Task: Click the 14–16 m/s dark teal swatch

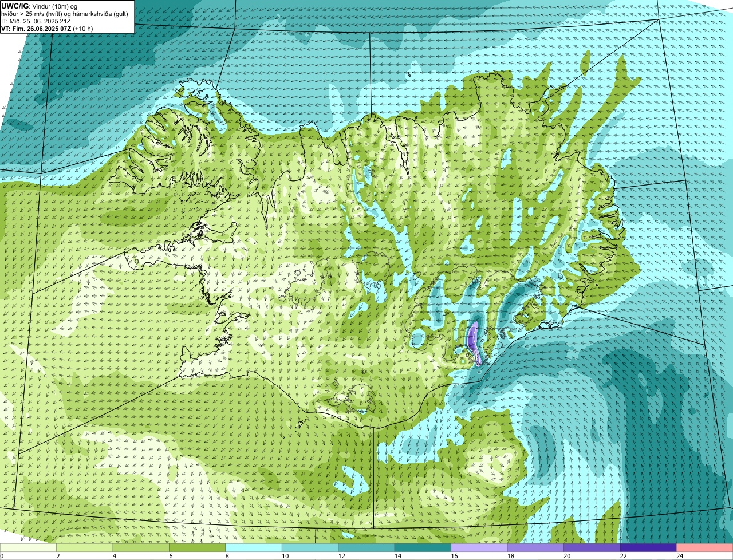Action: (x=423, y=548)
